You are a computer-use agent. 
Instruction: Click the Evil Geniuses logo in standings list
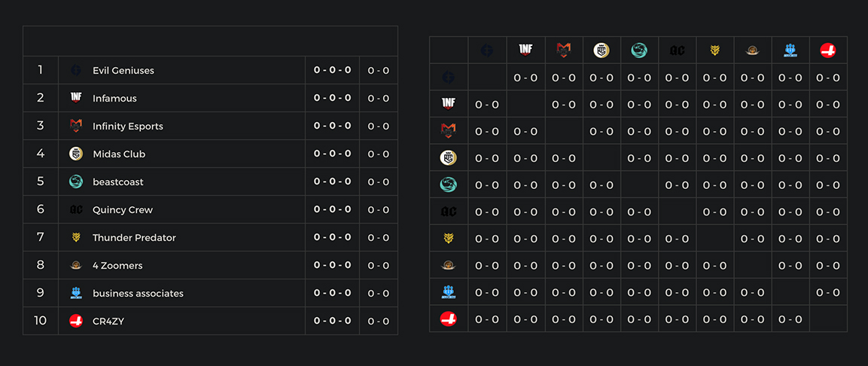(76, 70)
